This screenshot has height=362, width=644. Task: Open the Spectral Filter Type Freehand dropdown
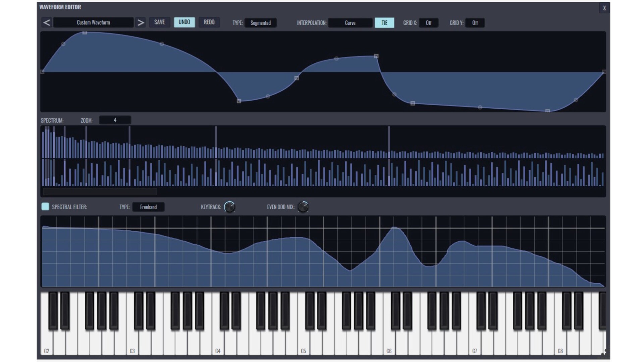(x=148, y=207)
